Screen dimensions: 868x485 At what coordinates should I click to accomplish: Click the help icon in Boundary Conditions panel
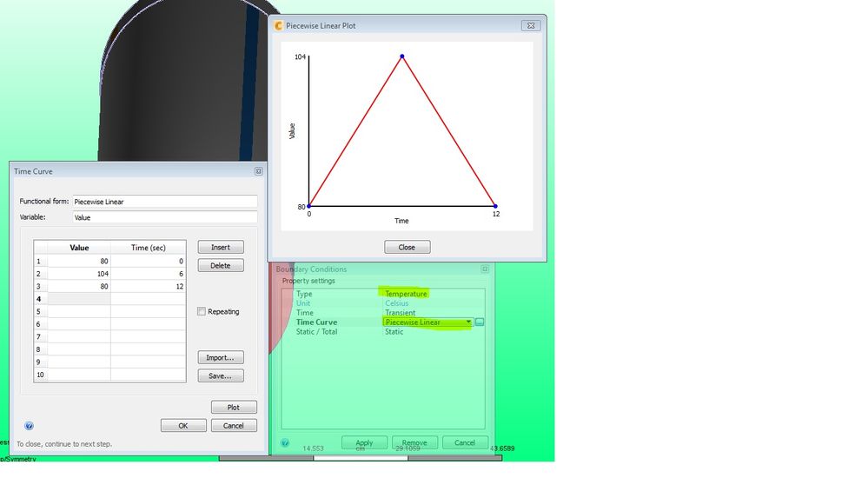(284, 443)
